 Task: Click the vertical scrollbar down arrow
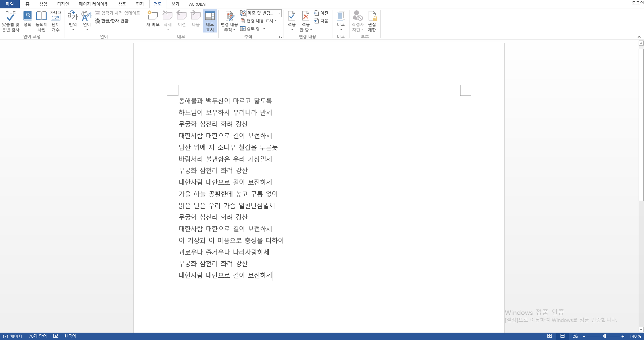click(x=641, y=330)
